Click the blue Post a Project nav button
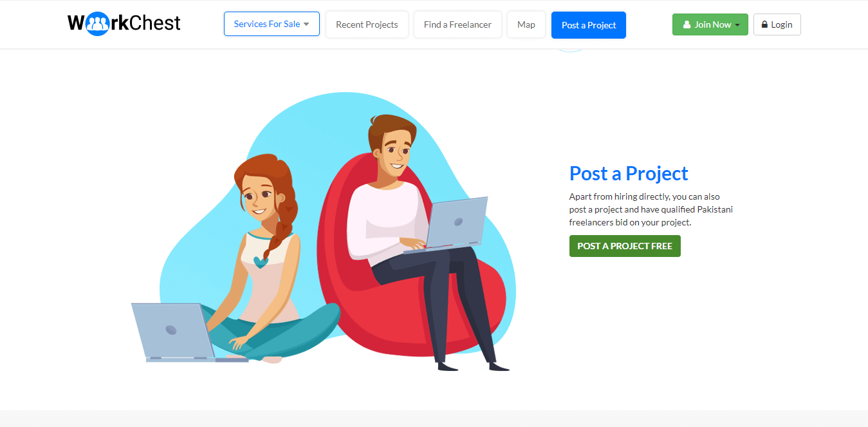Image resolution: width=868 pixels, height=427 pixels. [589, 25]
